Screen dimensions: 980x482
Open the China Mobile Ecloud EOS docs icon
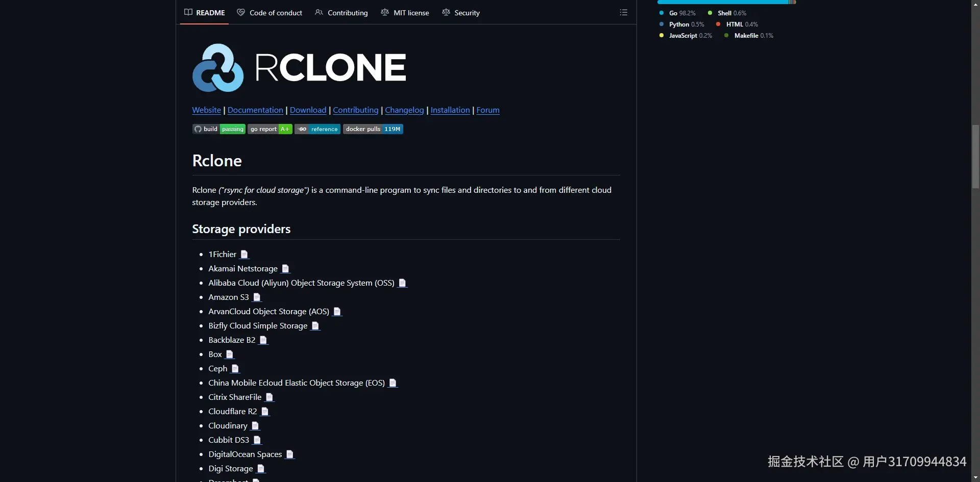393,383
